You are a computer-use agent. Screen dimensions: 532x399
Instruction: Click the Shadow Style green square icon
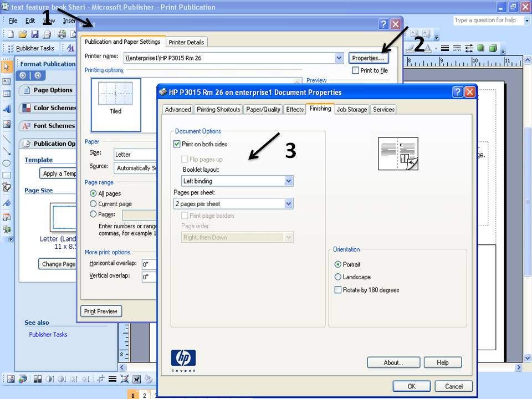[x=481, y=49]
